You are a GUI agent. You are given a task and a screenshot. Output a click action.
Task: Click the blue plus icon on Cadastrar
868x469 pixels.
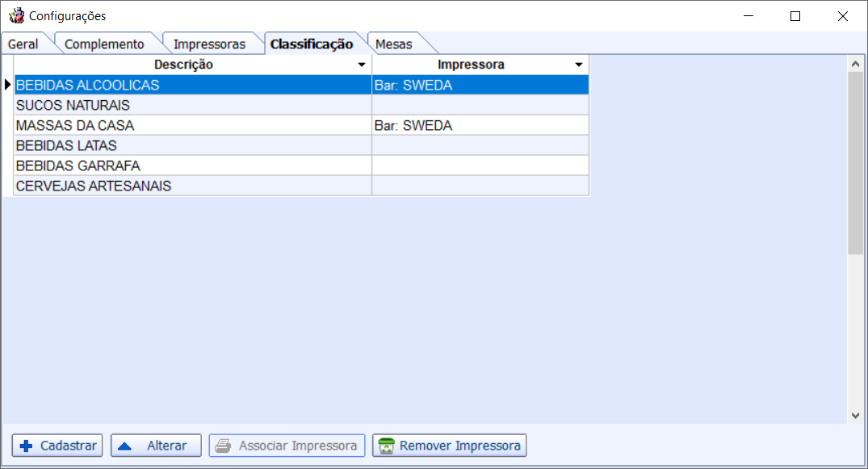(27, 446)
